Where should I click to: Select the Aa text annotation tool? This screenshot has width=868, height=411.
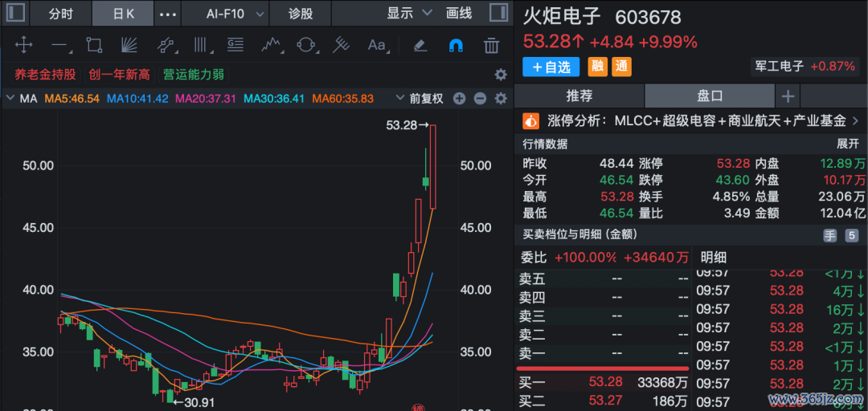(378, 45)
